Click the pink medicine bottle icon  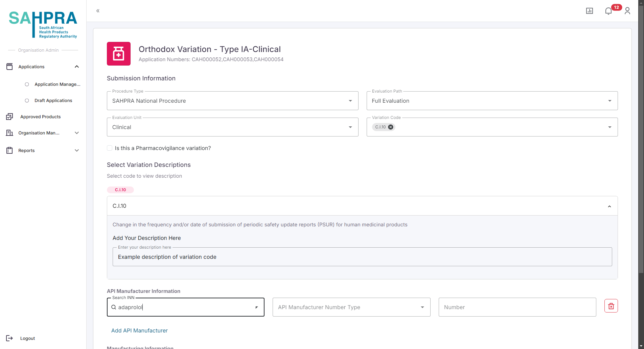(x=119, y=54)
